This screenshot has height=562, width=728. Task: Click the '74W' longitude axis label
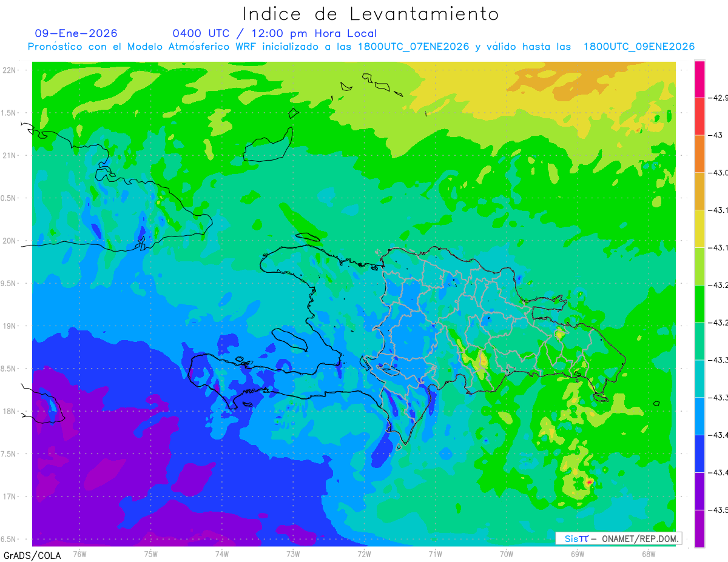coord(222,554)
